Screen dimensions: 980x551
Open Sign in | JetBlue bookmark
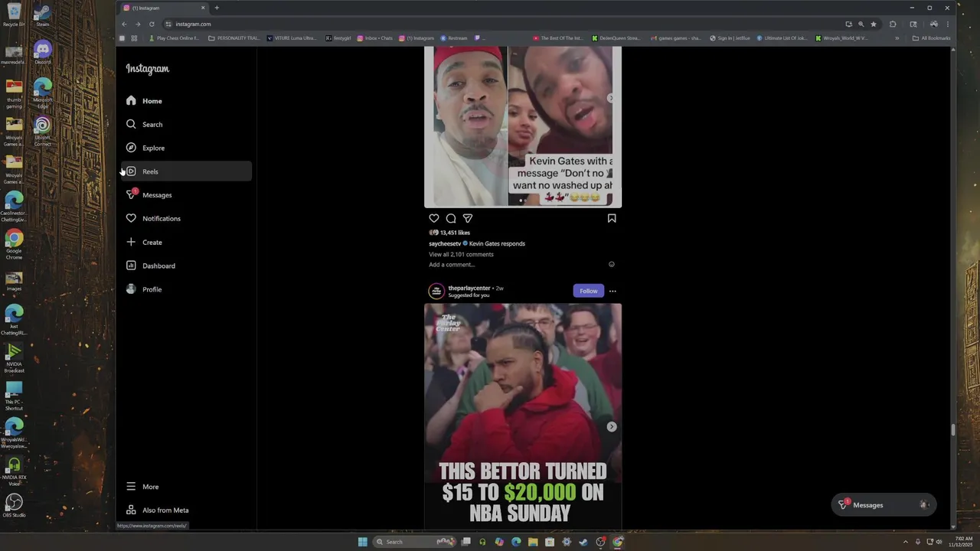[x=730, y=38]
